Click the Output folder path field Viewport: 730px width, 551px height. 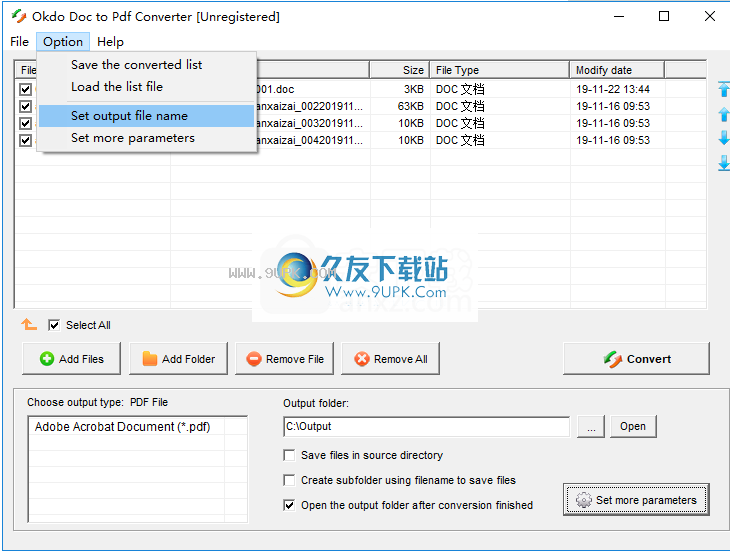426,426
